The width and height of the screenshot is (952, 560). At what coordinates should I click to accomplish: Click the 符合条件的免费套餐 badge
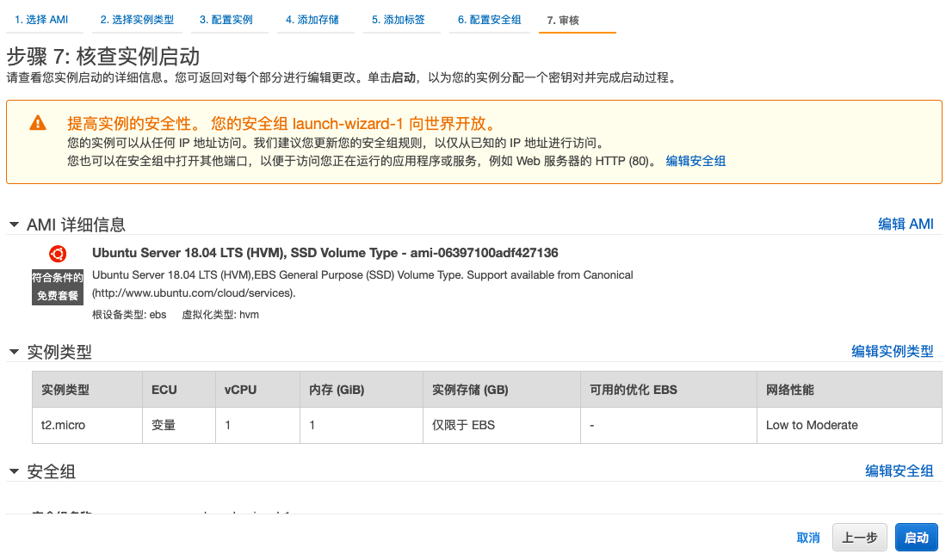pos(58,287)
